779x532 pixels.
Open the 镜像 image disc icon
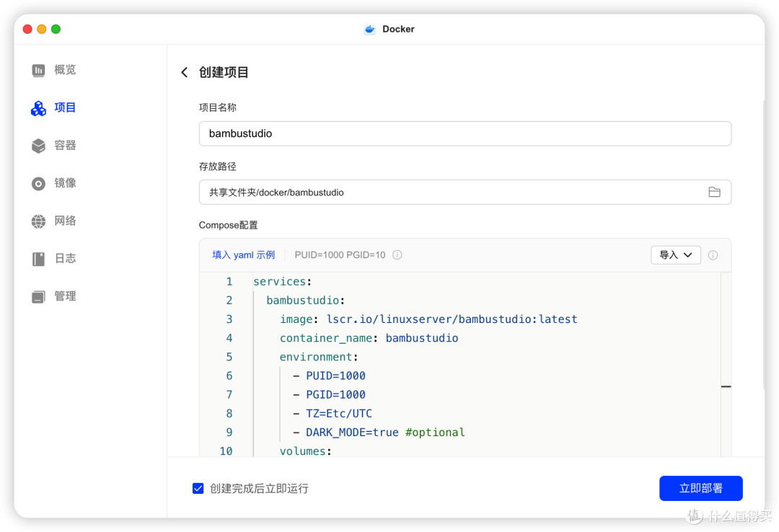tap(38, 183)
